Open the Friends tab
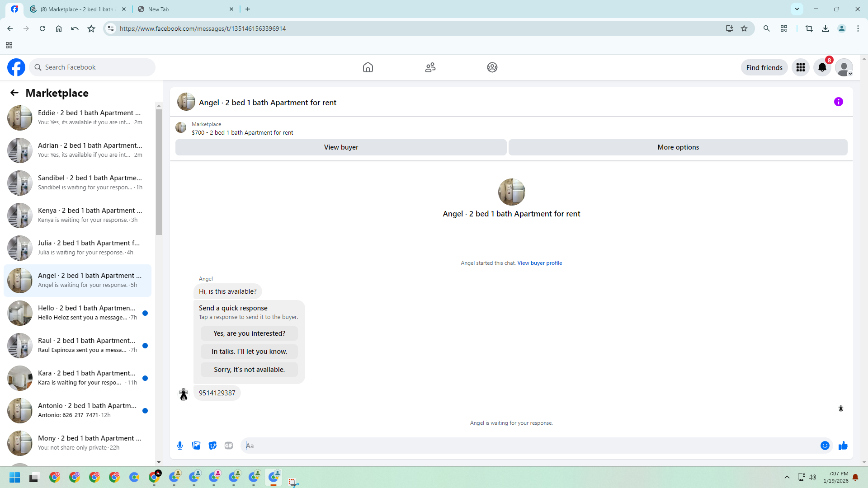 [x=430, y=67]
